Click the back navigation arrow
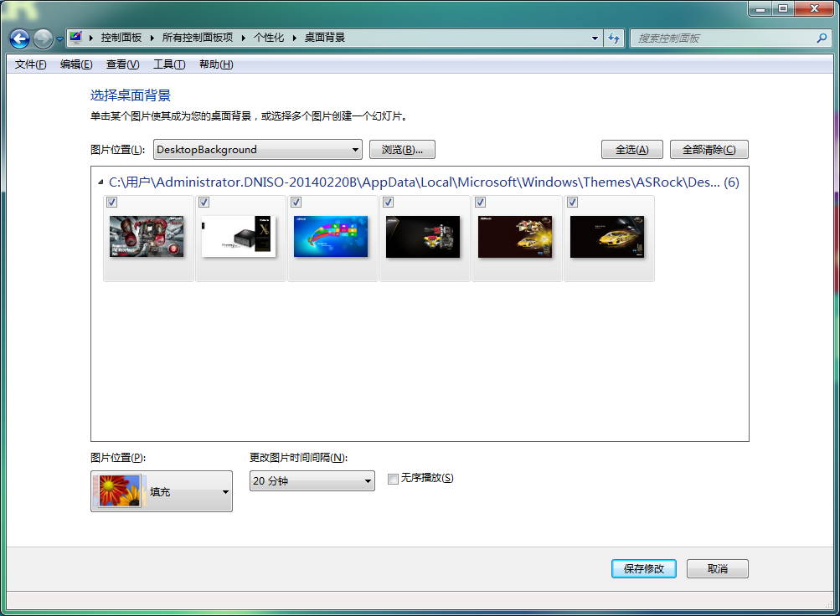840x616 pixels. click(x=18, y=38)
